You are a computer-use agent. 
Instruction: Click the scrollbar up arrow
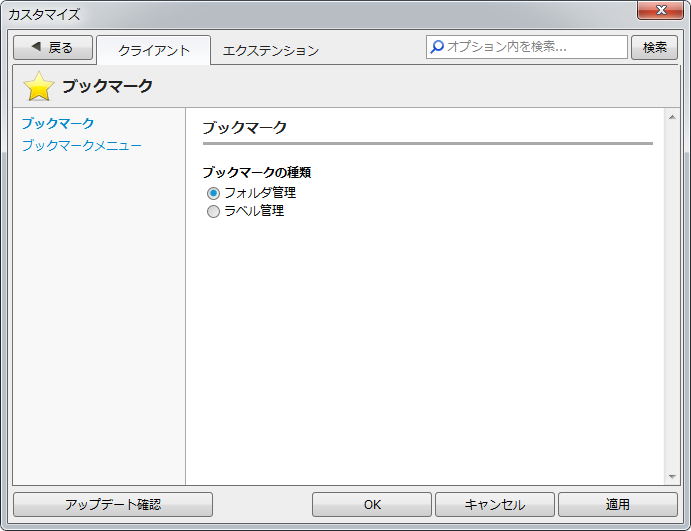[x=672, y=117]
